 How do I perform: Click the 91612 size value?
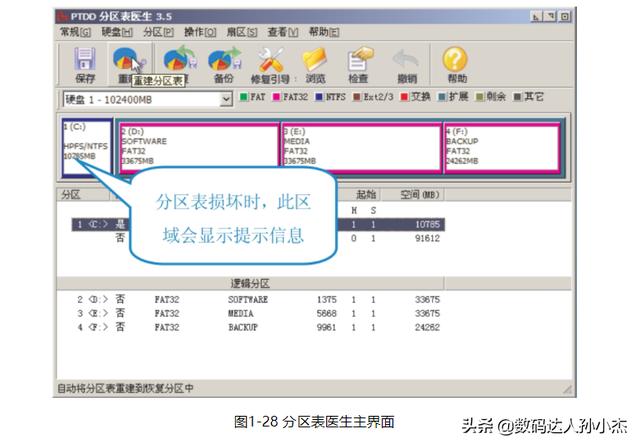(427, 238)
